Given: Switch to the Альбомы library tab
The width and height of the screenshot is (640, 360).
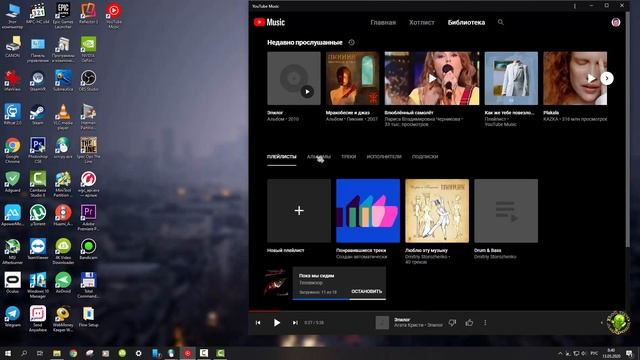Looking at the screenshot, I should pyautogui.click(x=319, y=157).
